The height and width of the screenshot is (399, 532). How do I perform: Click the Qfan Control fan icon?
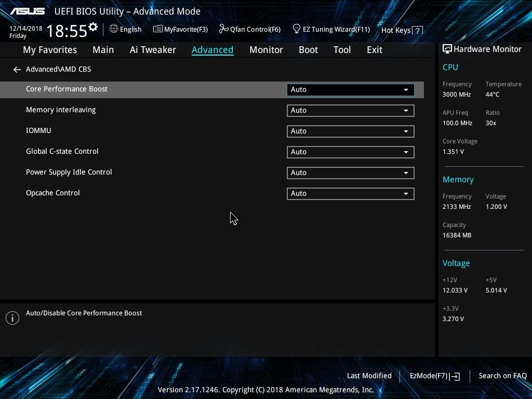click(223, 29)
